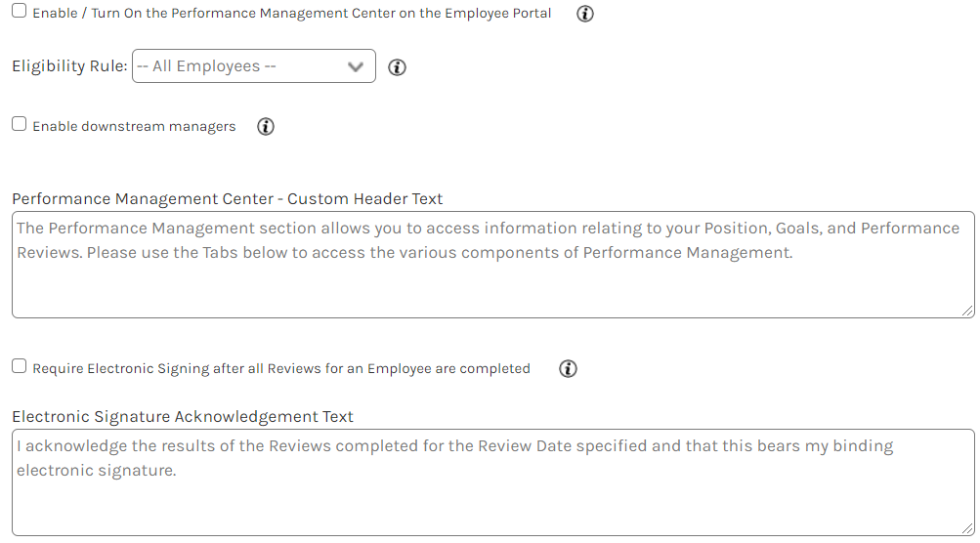Click 'Enable / Turn On the Performance Management Center' label
The height and width of the screenshot is (543, 980).
point(291,14)
